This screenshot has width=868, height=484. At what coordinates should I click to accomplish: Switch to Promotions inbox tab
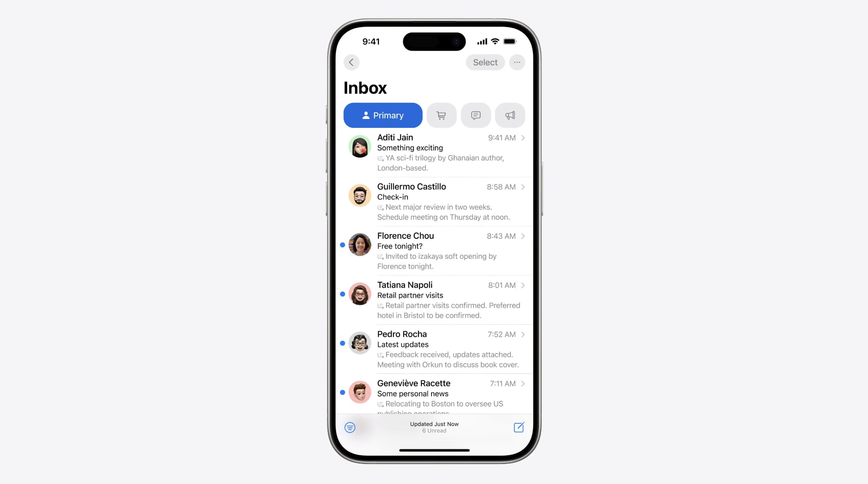(510, 115)
